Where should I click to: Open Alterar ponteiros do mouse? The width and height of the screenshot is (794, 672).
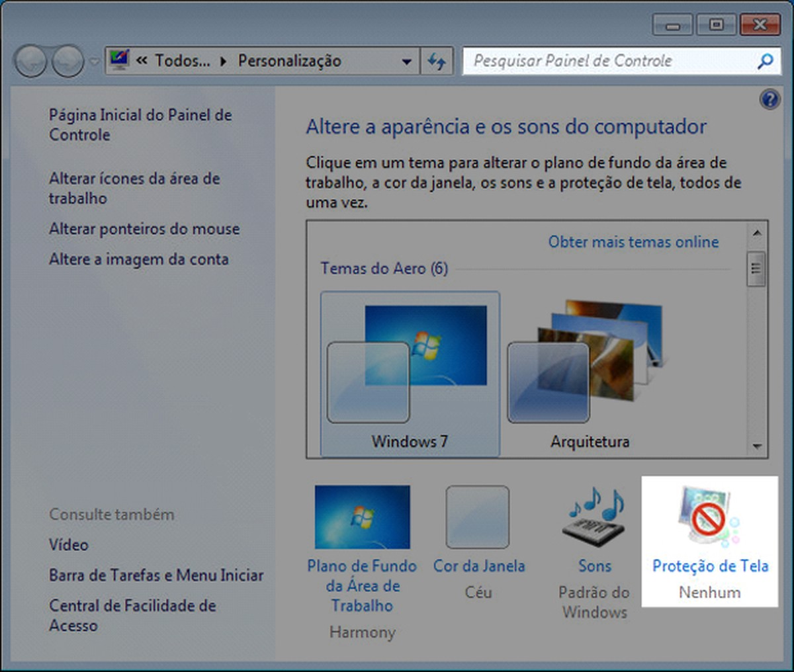(x=144, y=228)
